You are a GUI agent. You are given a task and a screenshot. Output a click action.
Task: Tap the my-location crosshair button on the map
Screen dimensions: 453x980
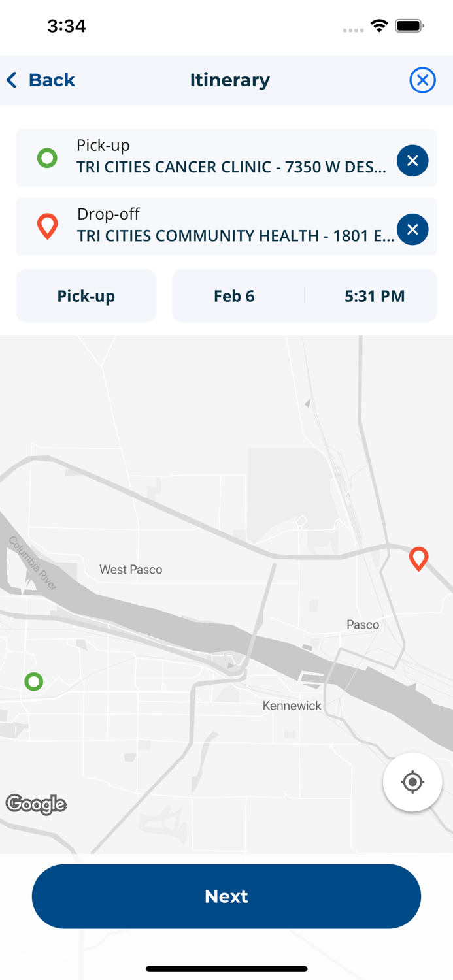412,781
